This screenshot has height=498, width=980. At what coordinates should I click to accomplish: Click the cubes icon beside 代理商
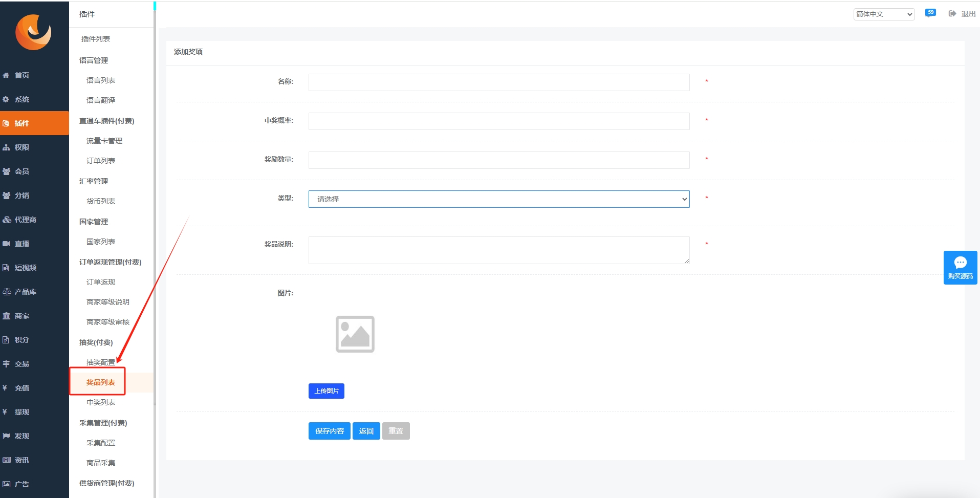tap(6, 220)
